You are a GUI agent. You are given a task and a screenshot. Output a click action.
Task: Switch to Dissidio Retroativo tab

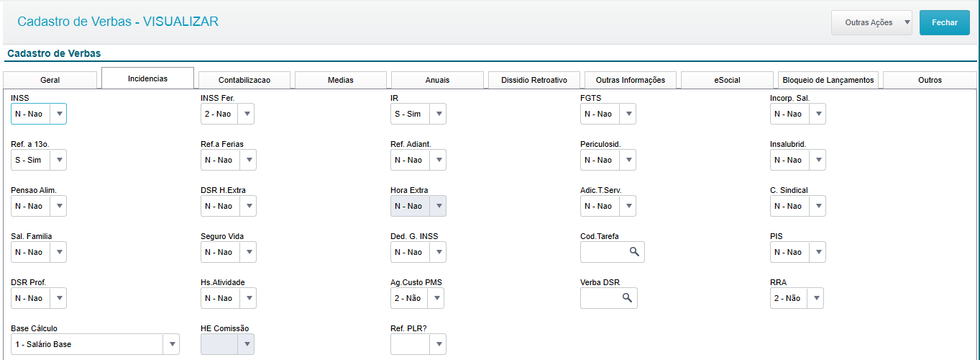(x=534, y=80)
